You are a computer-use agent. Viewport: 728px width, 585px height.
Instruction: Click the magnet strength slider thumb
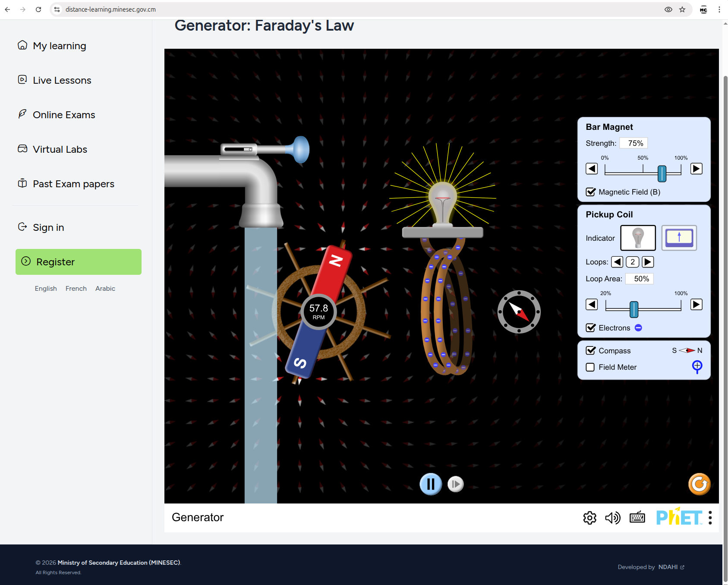[662, 173]
